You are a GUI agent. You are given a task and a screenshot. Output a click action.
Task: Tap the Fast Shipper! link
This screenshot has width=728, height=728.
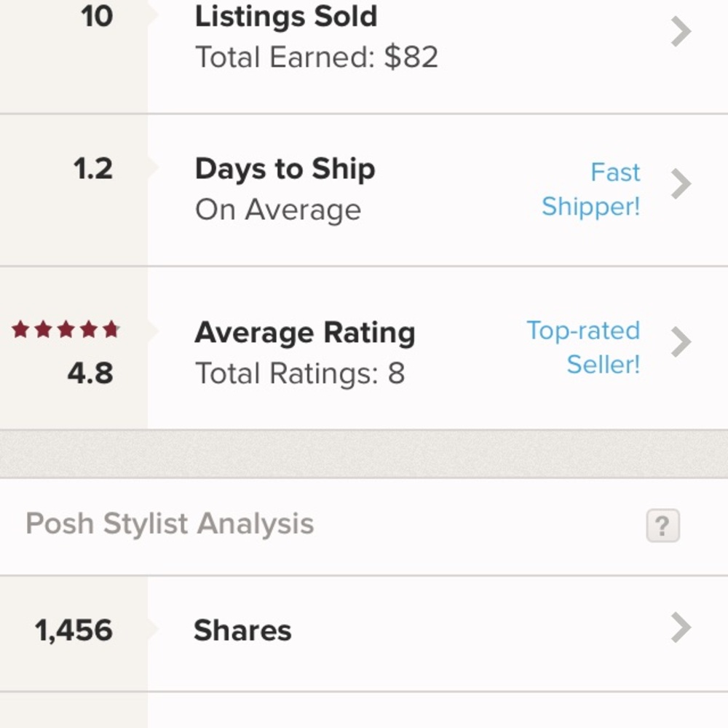click(591, 189)
